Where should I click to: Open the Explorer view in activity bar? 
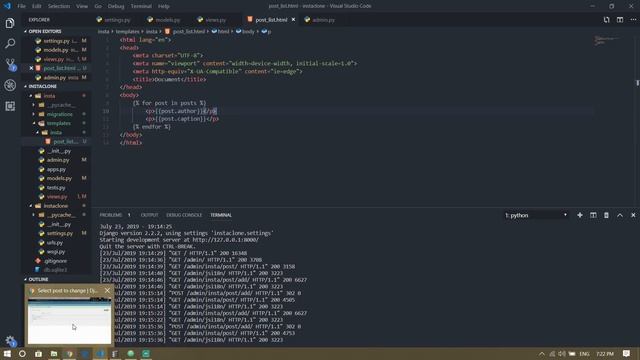point(10,23)
